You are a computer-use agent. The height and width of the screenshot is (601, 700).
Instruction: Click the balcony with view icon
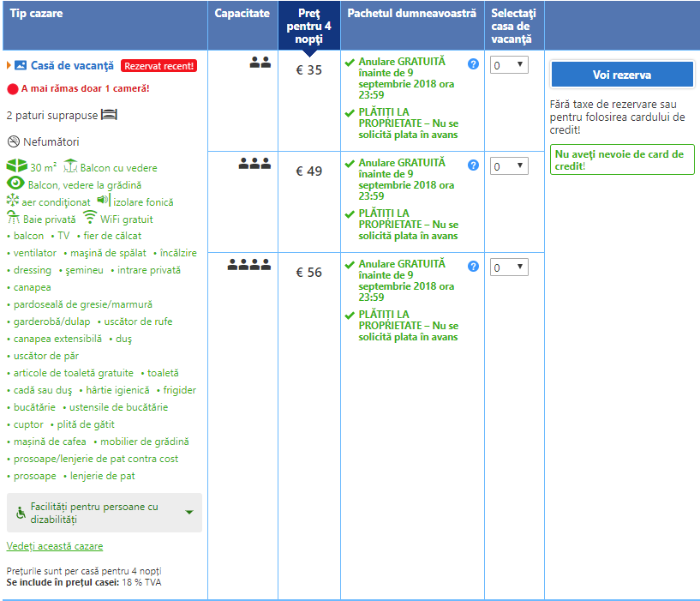[70, 166]
